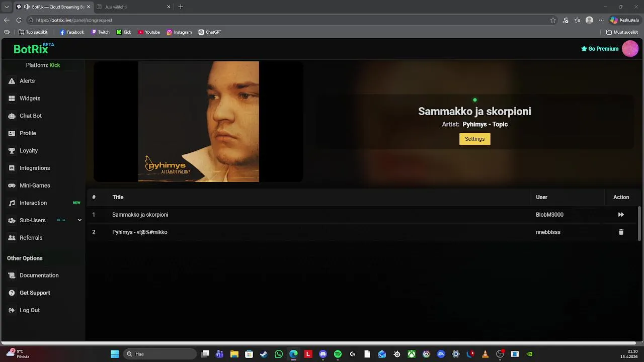Click the Action column header
The width and height of the screenshot is (644, 362).
[621, 197]
